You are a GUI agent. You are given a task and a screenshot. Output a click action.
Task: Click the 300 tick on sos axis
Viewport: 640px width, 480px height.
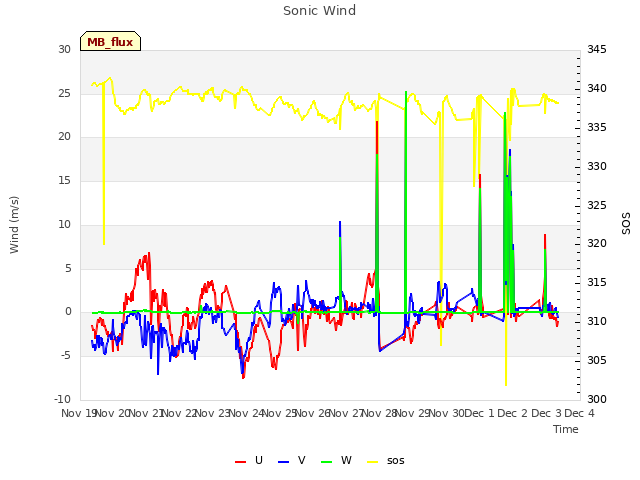tap(597, 399)
